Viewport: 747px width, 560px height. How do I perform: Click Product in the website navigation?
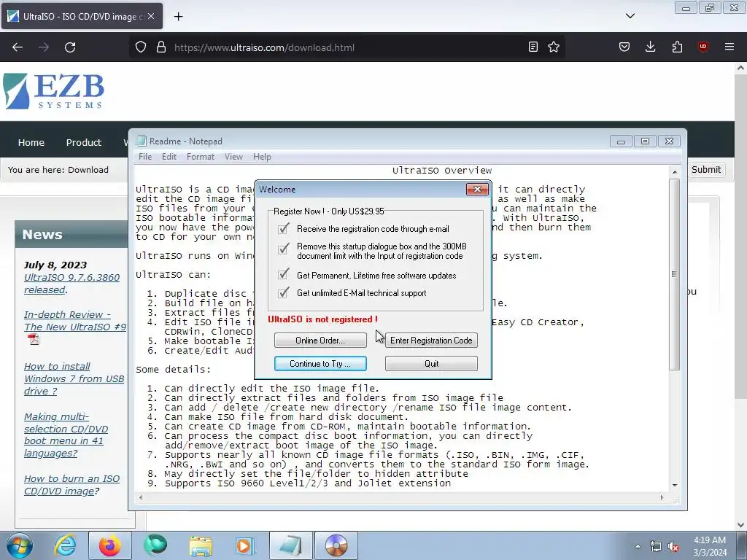pyautogui.click(x=84, y=142)
